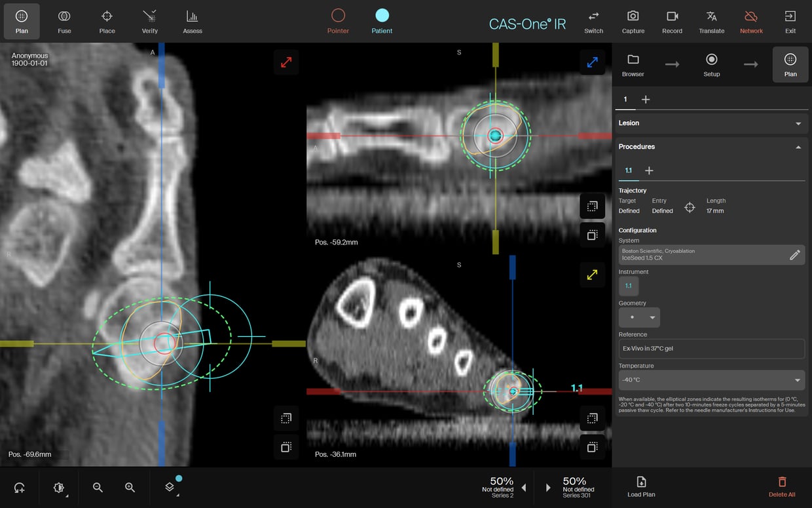The image size is (812, 508).
Task: Click the Reference field Ex-Vivo in 37°C gel
Action: coord(710,349)
